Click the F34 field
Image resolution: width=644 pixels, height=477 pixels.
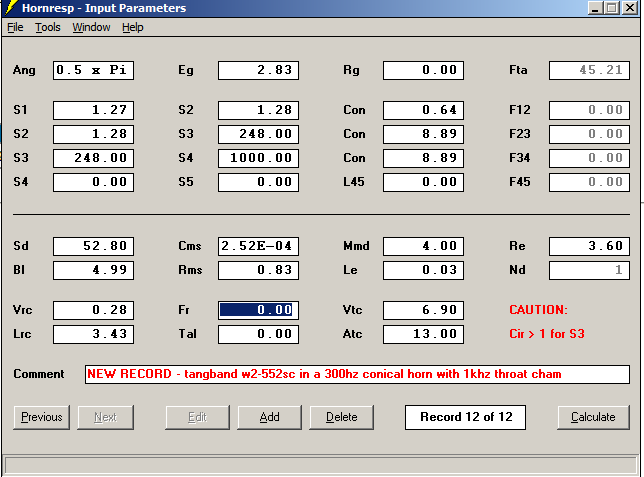pyautogui.click(x=589, y=158)
